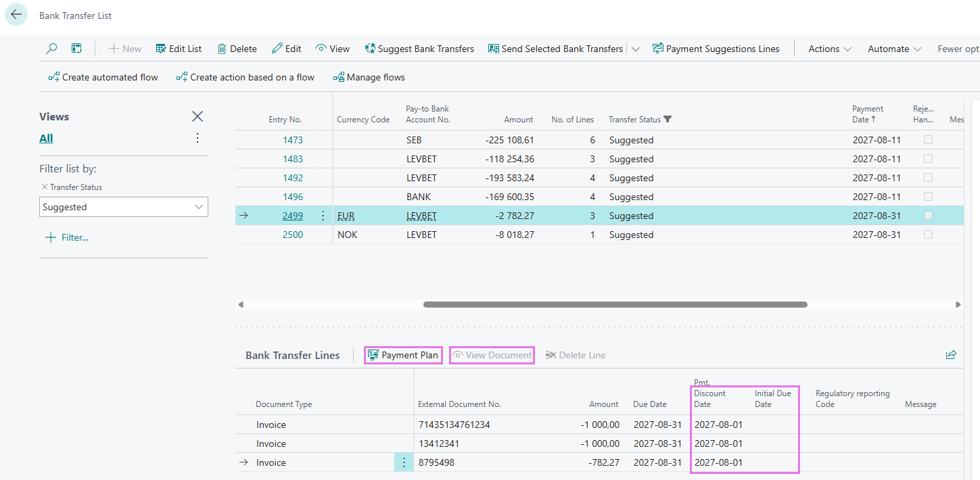980x480 pixels.
Task: Click the analyze list icon beside search
Action: (76, 49)
